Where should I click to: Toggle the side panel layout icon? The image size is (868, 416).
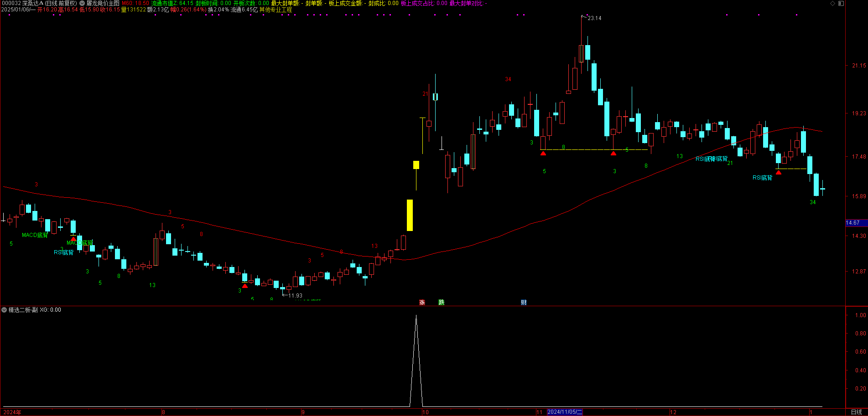841,3
